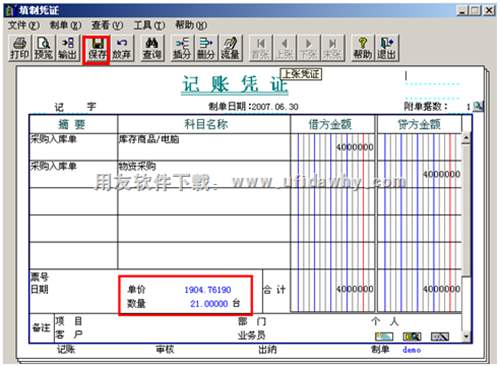Click the 帮助 help toolbar icon

[x=363, y=48]
